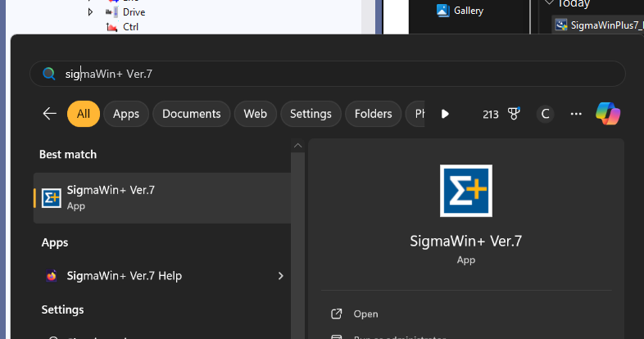644x339 pixels.
Task: Switch to the Folders filter
Action: [x=373, y=114]
